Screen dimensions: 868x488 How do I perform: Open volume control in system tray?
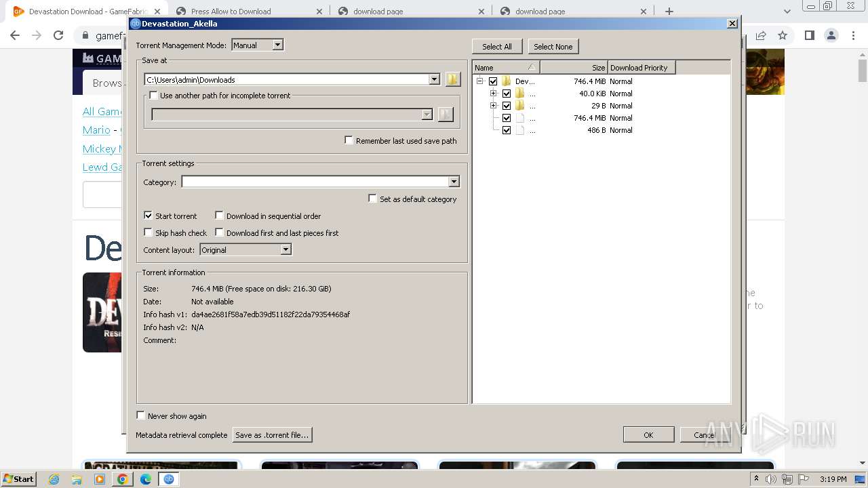[771, 479]
